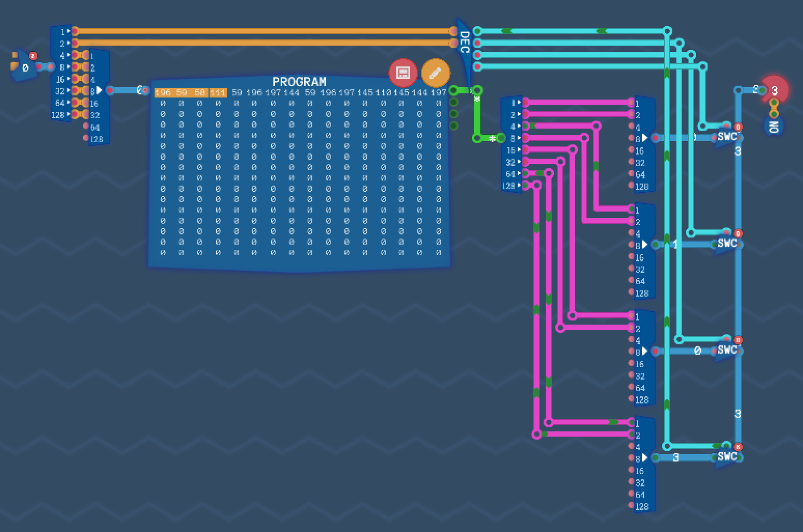
Task: Select program cell with value 111
Action: coord(218,93)
